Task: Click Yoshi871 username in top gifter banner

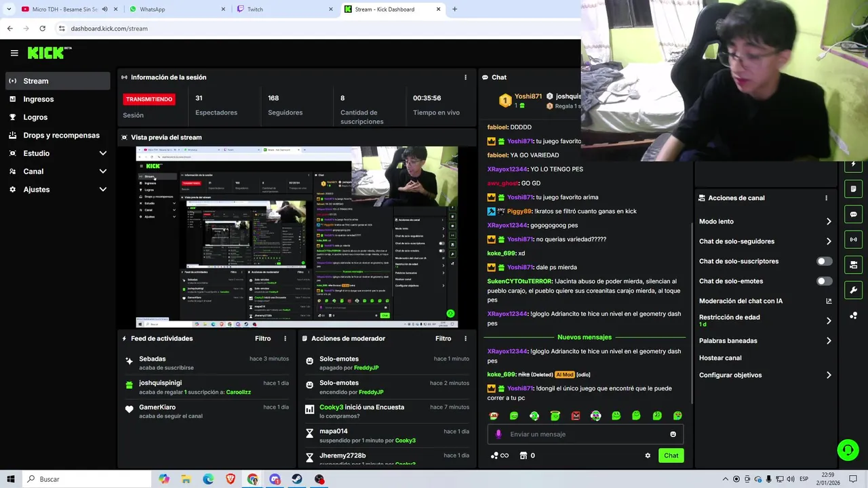Action: [528, 96]
